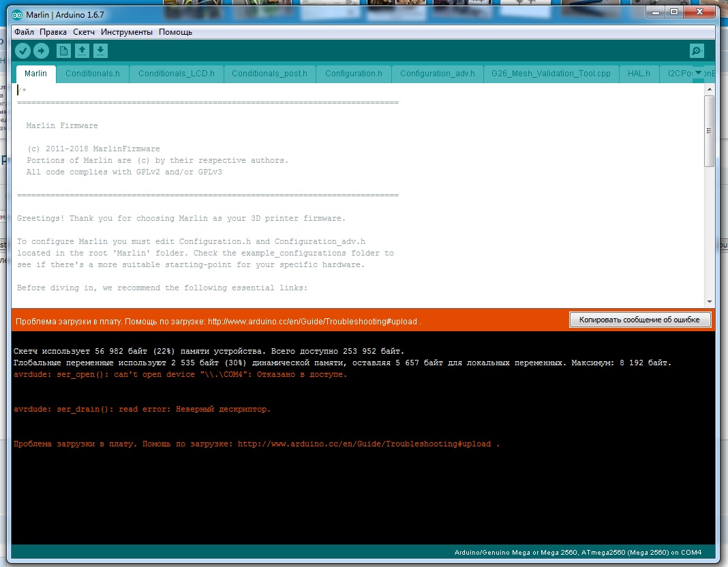Viewport: 728px width, 567px height.
Task: Maximize the Arduino window
Action: click(675, 12)
